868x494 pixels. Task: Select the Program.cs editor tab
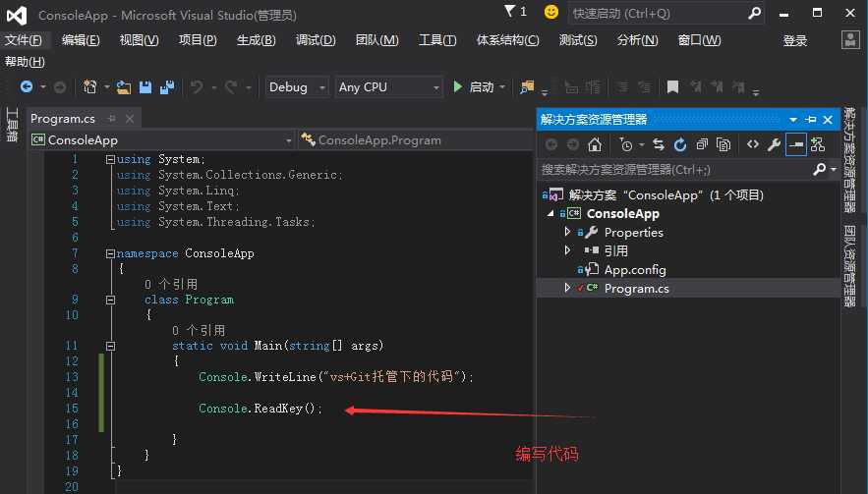[63, 119]
